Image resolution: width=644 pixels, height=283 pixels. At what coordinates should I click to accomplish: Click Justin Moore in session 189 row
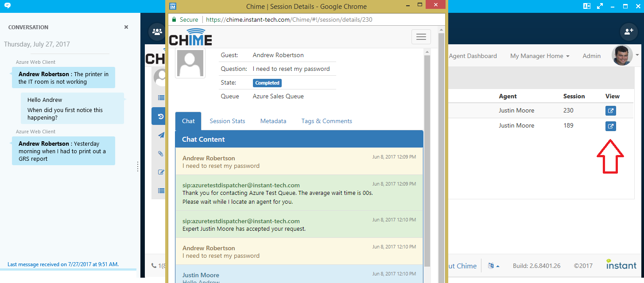pos(516,125)
